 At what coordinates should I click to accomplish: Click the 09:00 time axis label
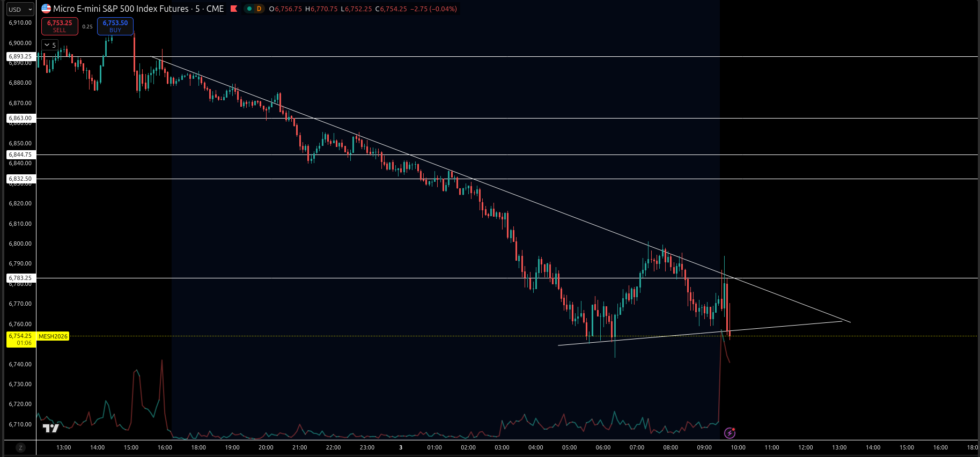704,447
